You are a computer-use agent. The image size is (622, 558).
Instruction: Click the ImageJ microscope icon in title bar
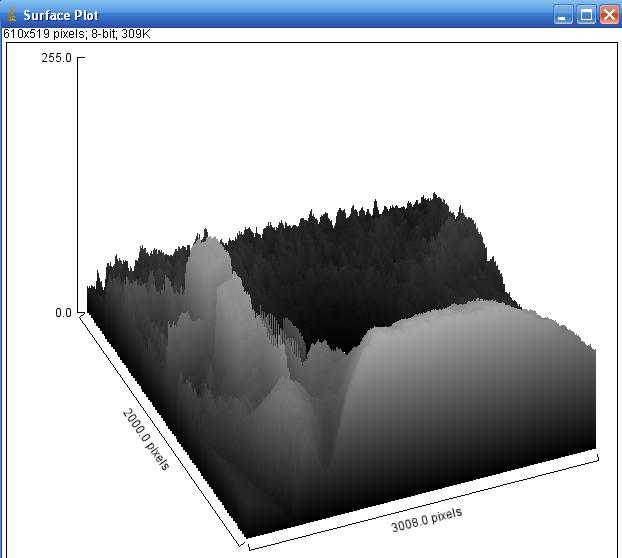(11, 15)
